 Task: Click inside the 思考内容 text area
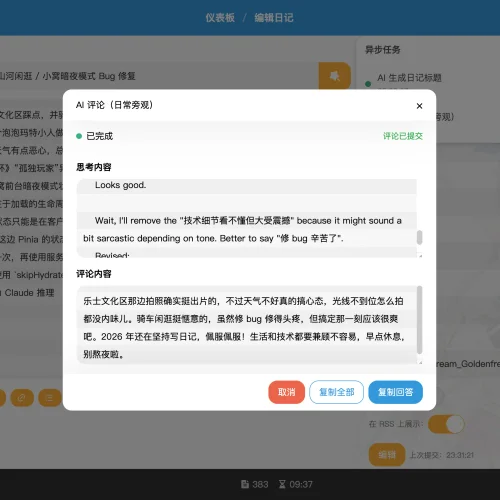pyautogui.click(x=247, y=218)
